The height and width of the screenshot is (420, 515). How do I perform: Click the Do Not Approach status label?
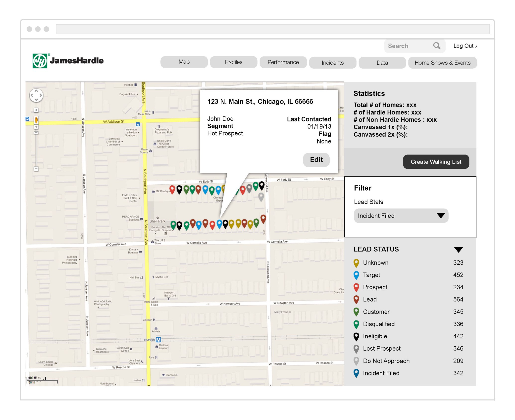coord(386,361)
